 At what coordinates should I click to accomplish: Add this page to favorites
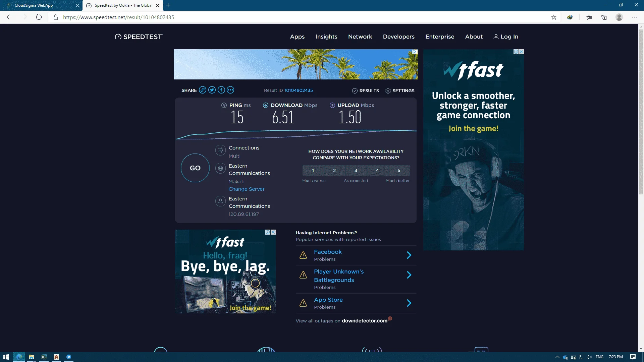pos(554,17)
